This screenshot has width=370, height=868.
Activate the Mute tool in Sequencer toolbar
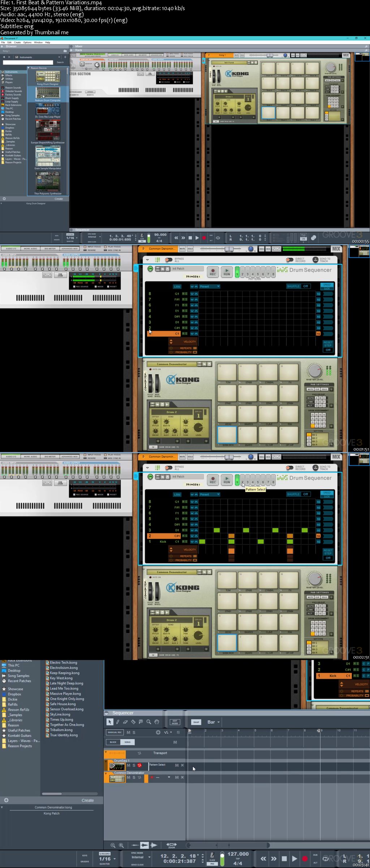pos(141,722)
